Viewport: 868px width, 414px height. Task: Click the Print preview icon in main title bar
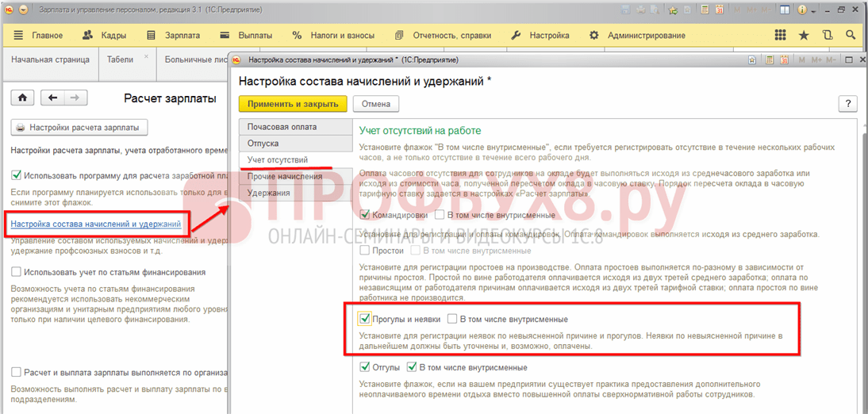coord(655,10)
